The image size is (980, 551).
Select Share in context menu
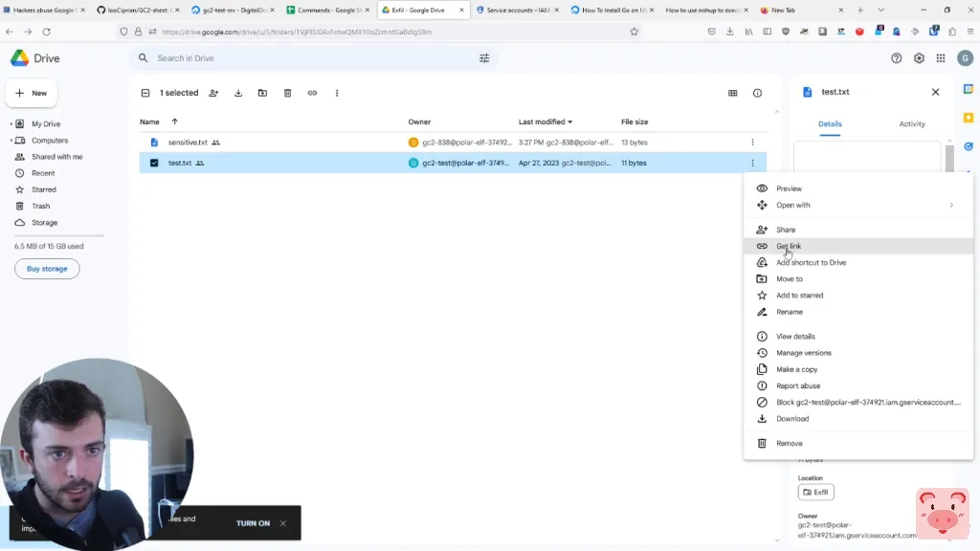tap(858, 230)
